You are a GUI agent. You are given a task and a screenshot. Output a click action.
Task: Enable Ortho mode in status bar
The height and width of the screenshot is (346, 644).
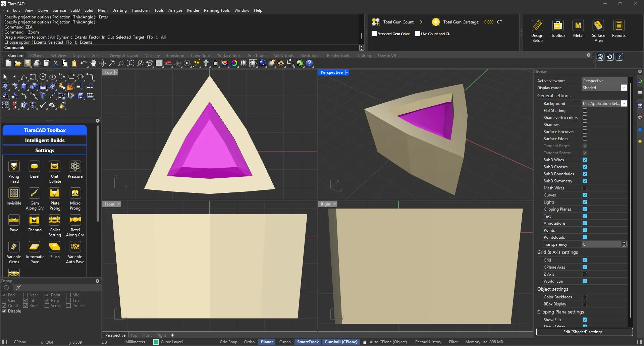[x=249, y=342]
